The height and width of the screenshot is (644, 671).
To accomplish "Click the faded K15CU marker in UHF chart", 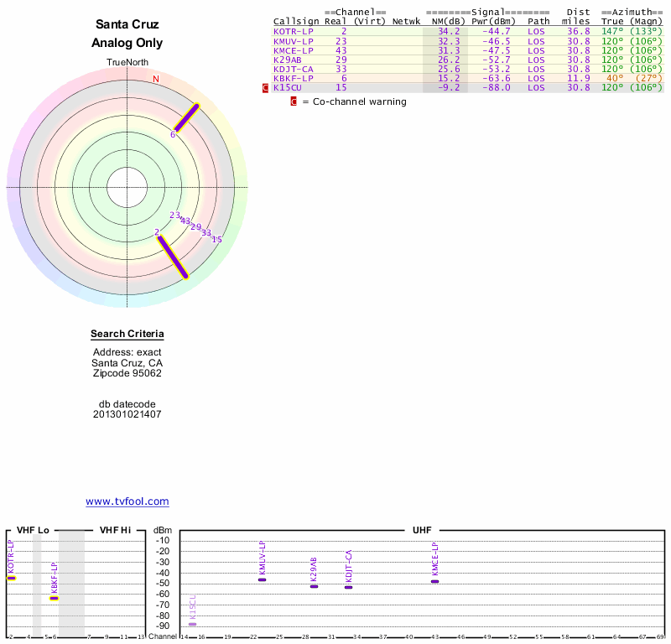I will click(192, 624).
